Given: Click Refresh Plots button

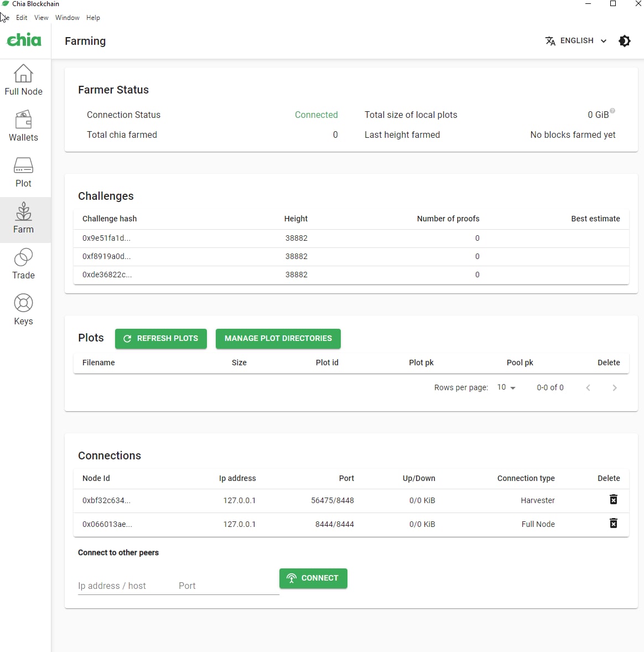Looking at the screenshot, I should click(161, 339).
